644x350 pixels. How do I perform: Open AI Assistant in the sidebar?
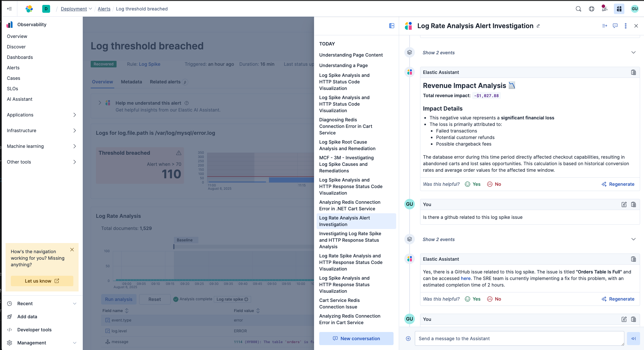[x=20, y=99]
